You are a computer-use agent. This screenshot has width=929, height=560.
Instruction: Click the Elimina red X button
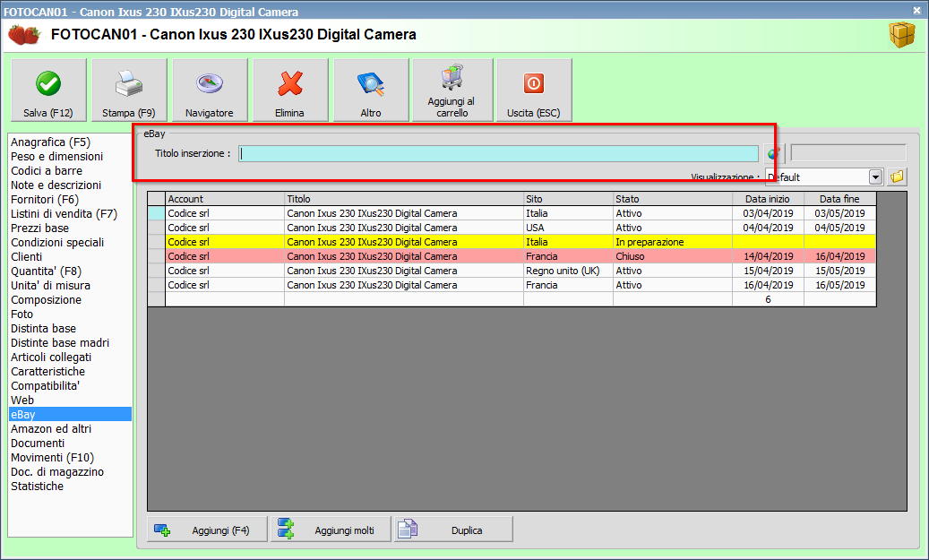tap(289, 90)
